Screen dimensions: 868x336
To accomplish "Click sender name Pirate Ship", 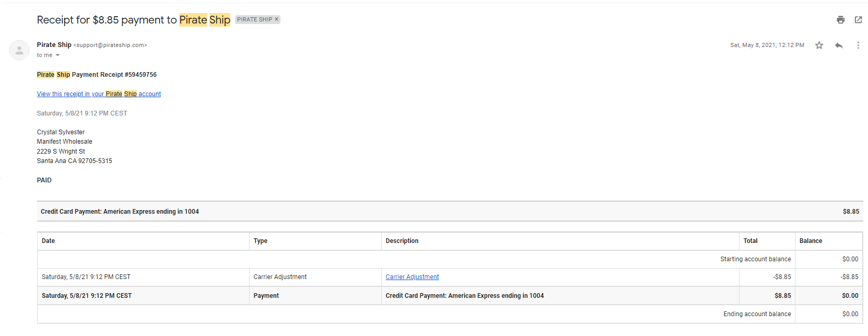I will (54, 45).
